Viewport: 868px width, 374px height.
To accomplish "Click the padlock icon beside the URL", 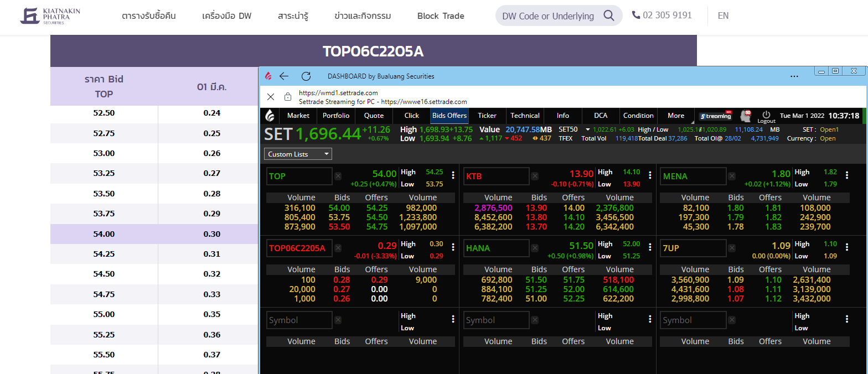I will pos(288,97).
